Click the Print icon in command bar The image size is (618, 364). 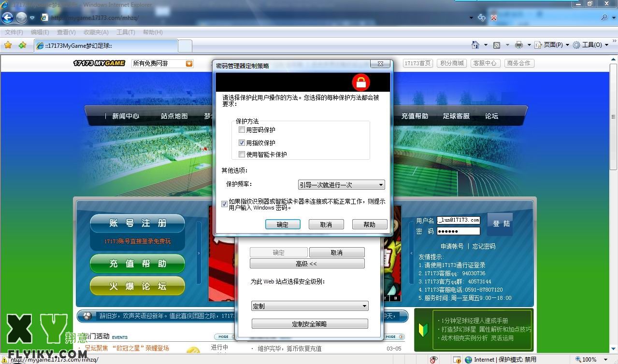pyautogui.click(x=519, y=45)
